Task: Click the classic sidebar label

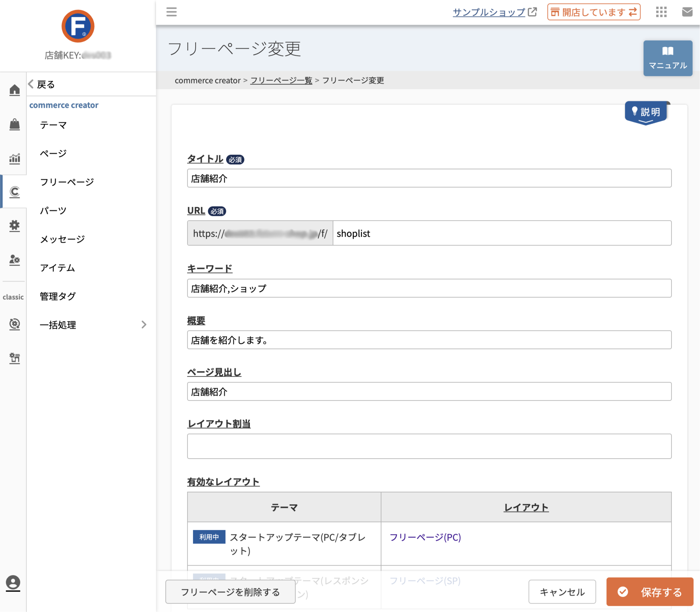Action: [13, 297]
